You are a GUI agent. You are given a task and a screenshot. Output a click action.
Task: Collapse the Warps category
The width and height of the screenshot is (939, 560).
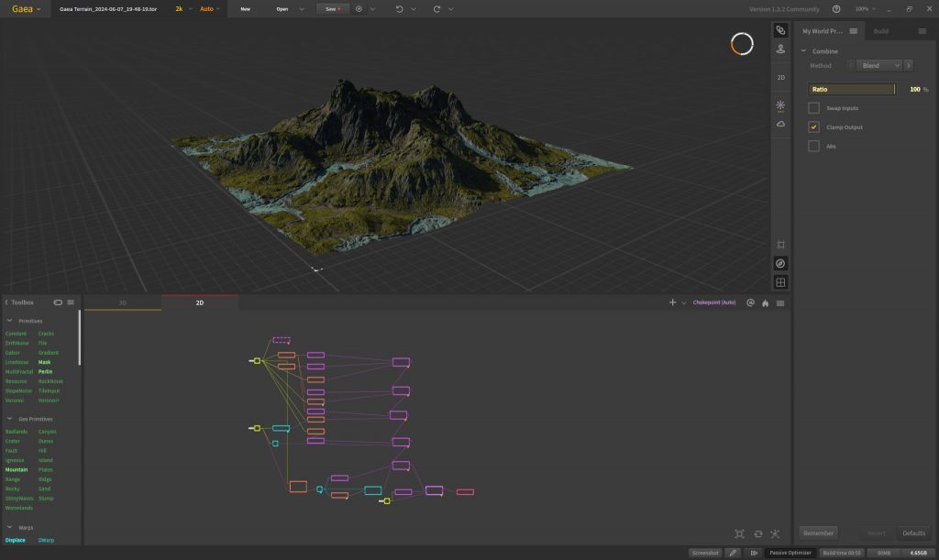[9, 528]
